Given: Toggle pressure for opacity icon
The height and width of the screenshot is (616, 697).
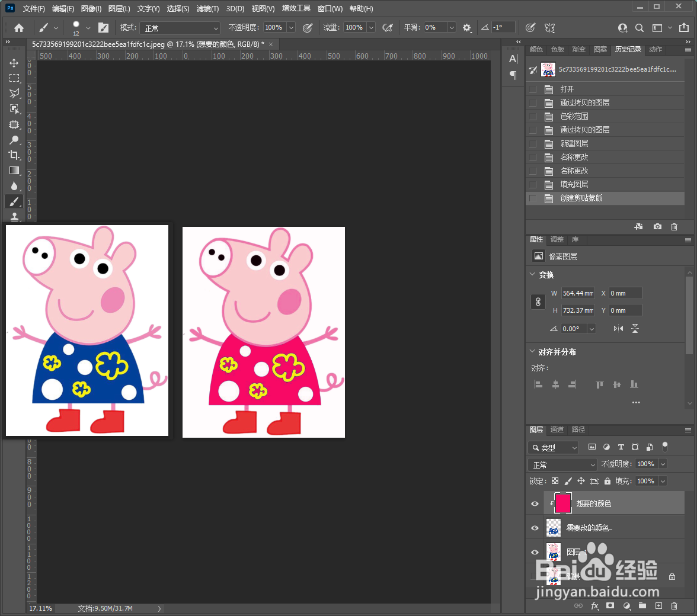Looking at the screenshot, I should pos(307,28).
